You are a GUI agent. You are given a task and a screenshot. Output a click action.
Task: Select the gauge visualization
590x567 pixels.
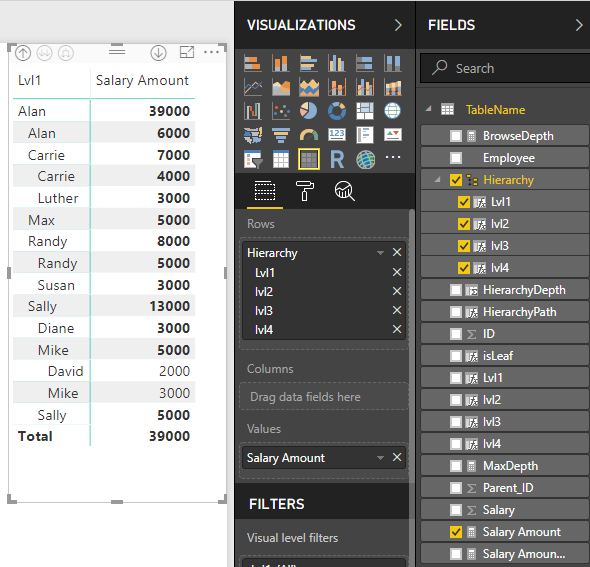pos(309,135)
